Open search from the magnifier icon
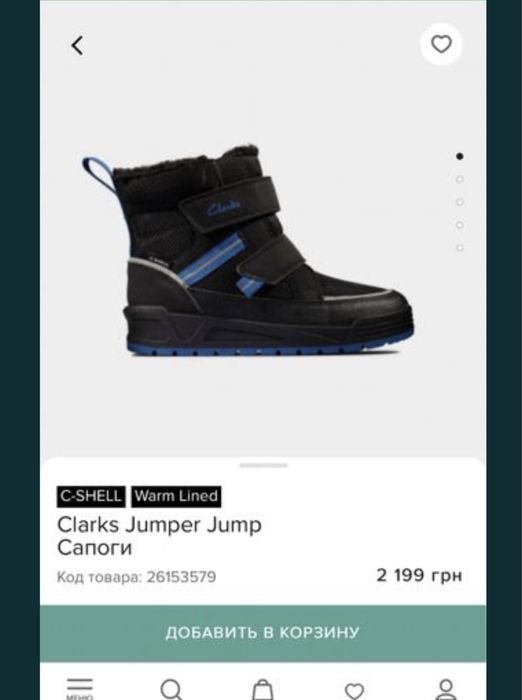Screen dimensions: 522x700 coord(171,689)
